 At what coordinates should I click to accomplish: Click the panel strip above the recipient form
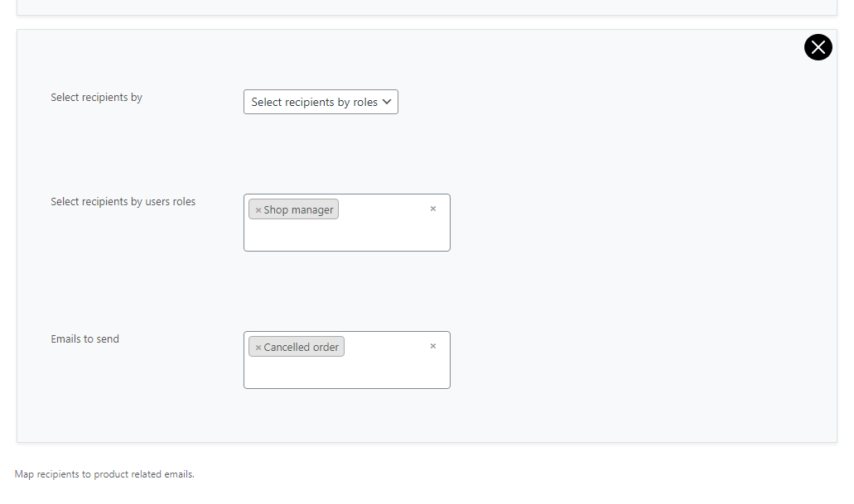pos(427,7)
